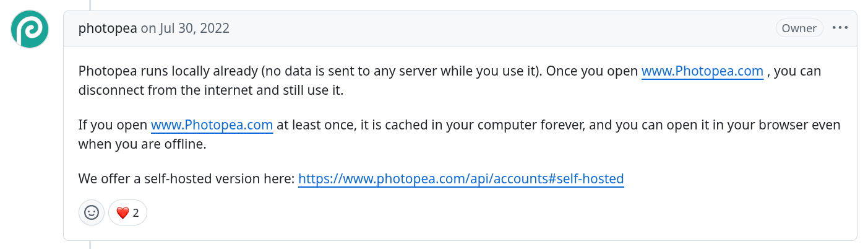Toggle the heart reaction with count 2
Screen dimensions: 868x249
click(x=127, y=212)
